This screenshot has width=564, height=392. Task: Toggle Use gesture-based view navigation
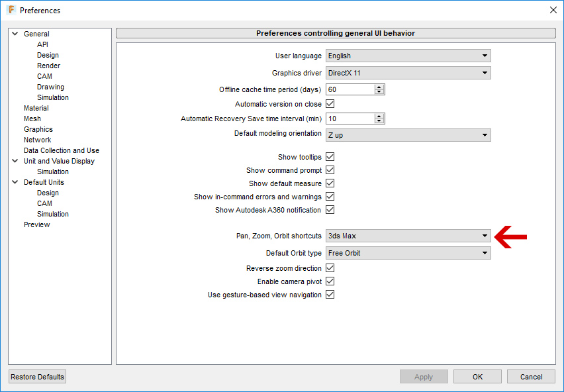coord(330,295)
